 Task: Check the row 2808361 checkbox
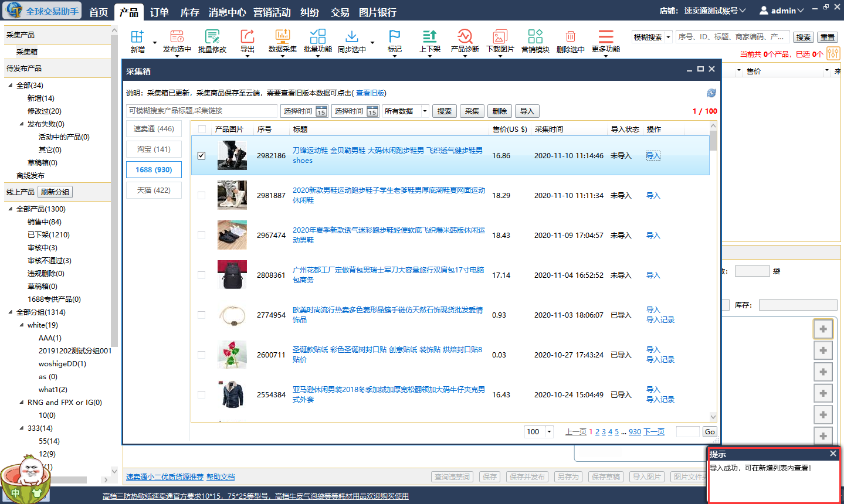(201, 275)
